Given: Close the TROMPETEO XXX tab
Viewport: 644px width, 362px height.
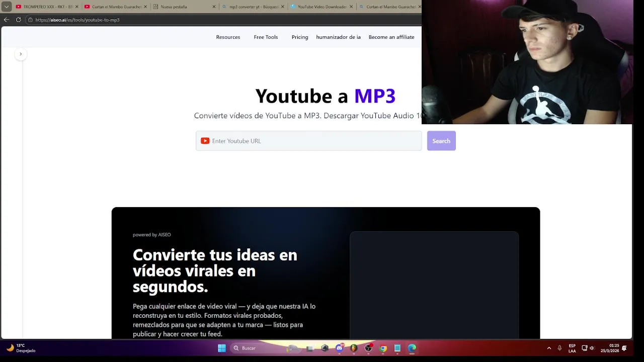Looking at the screenshot, I should click(x=77, y=7).
